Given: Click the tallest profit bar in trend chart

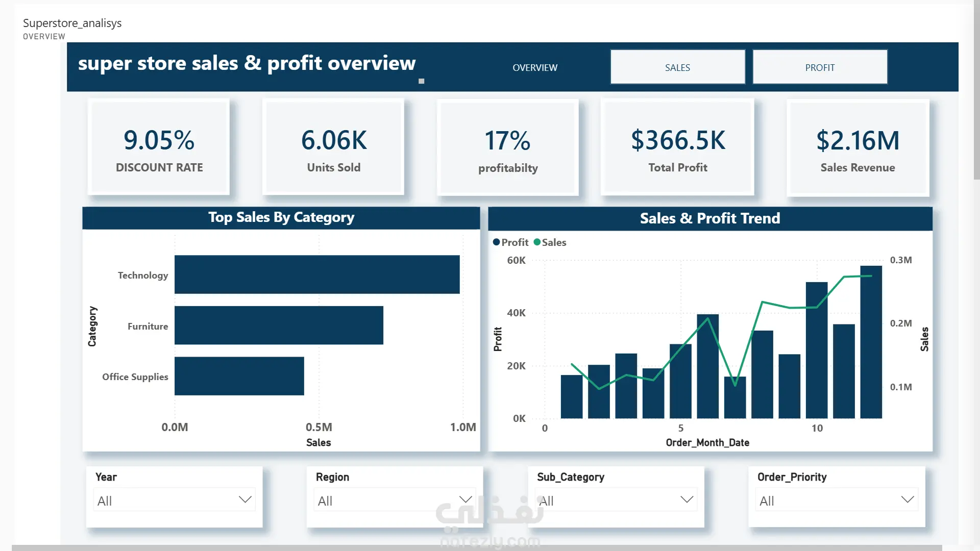Looking at the screenshot, I should point(871,342).
